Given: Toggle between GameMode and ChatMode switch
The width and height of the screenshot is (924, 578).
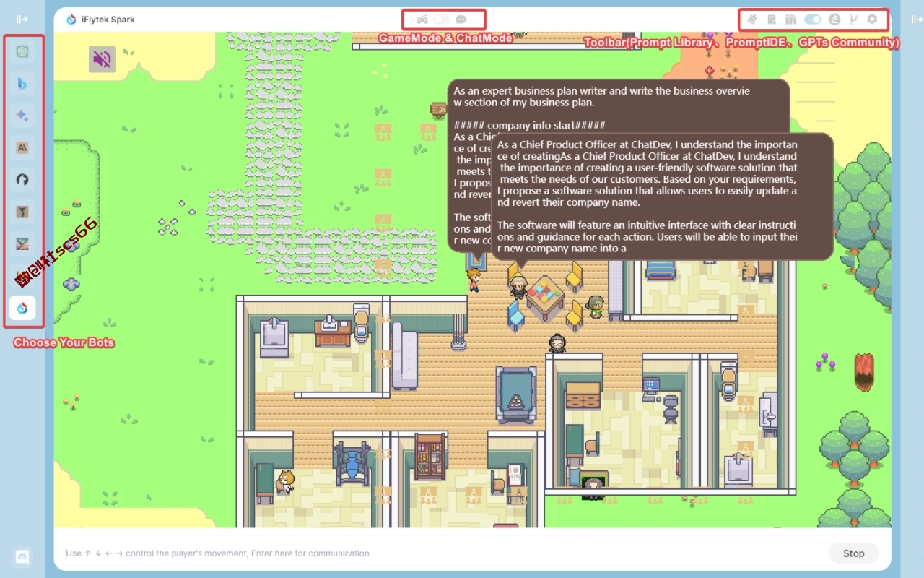Looking at the screenshot, I should point(442,20).
